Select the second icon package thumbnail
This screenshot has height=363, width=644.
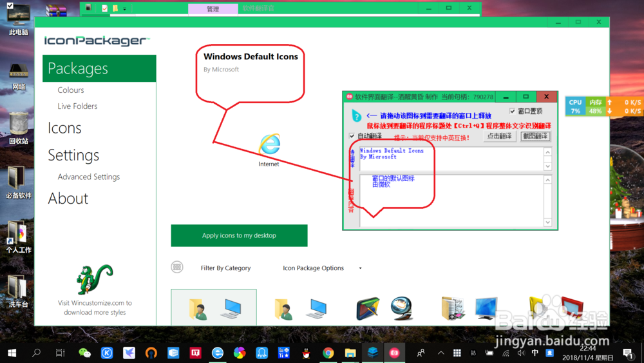(300, 309)
